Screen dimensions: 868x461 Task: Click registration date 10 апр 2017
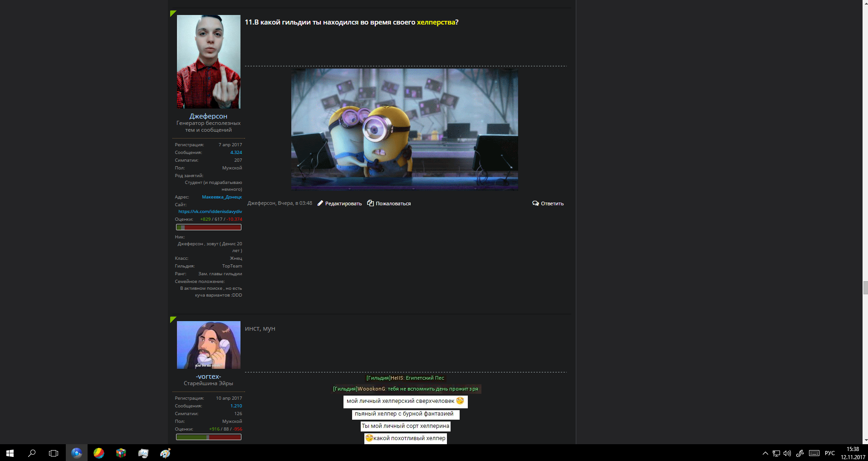229,398
